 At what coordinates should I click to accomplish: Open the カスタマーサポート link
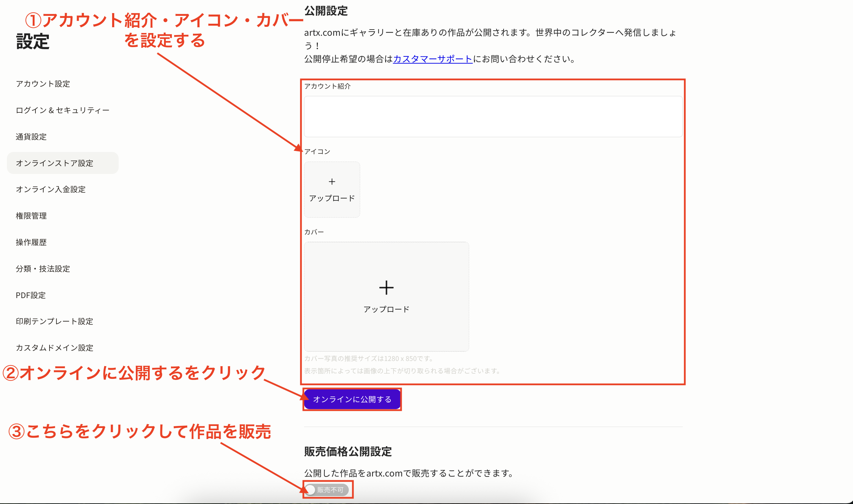point(432,59)
